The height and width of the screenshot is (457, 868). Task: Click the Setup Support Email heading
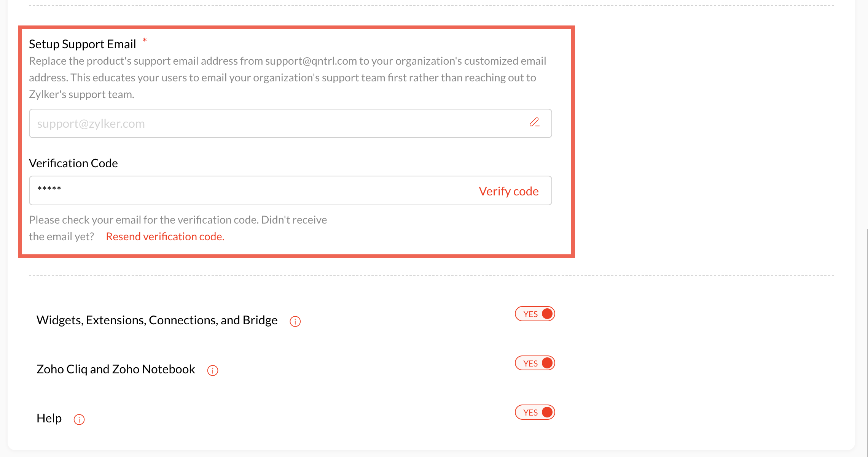tap(82, 44)
